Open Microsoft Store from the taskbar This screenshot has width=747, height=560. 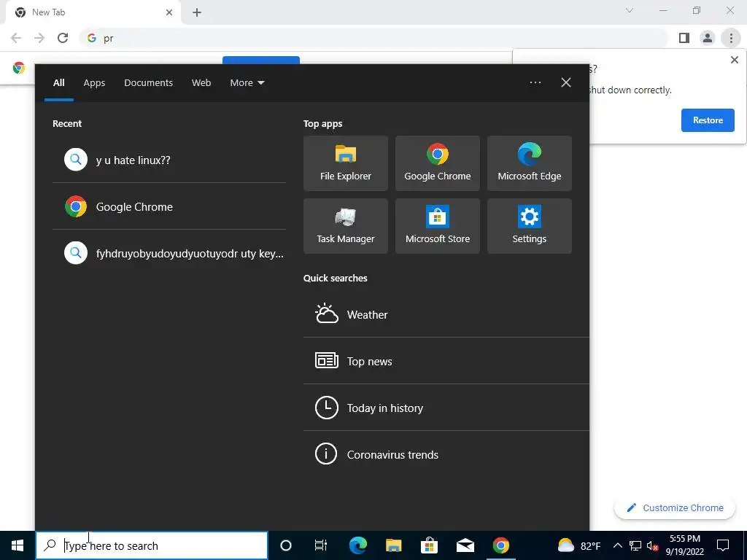point(429,545)
